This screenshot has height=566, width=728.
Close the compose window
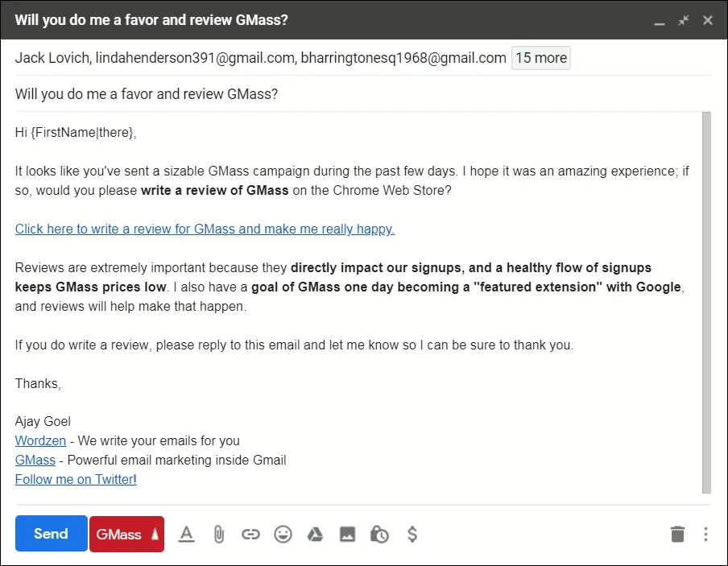(708, 20)
